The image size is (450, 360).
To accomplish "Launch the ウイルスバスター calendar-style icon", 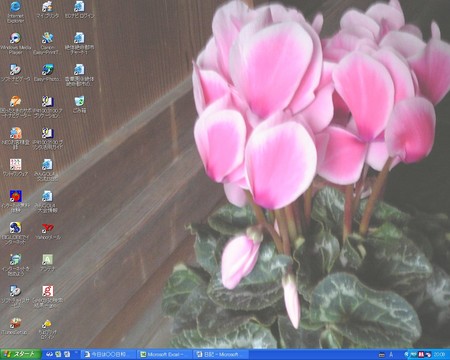I will [x=15, y=168].
